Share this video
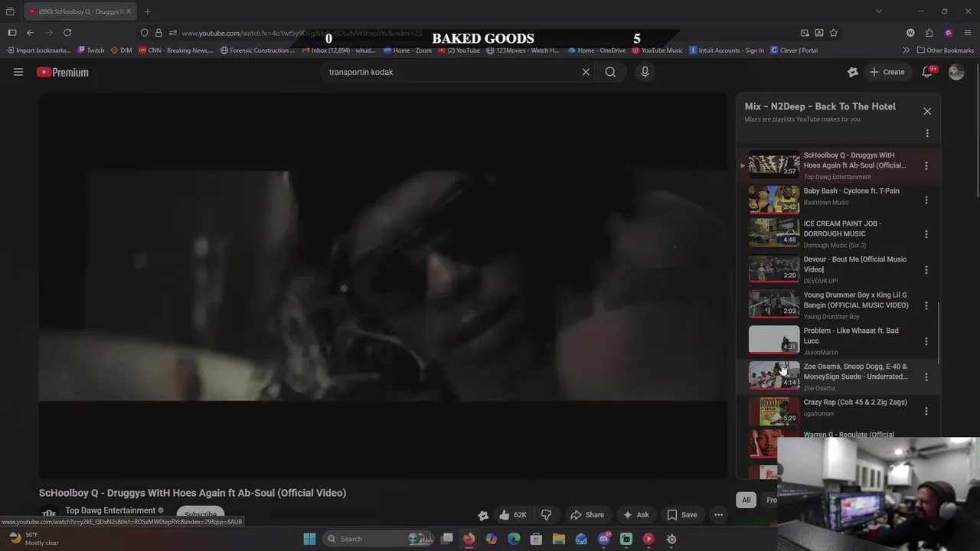The width and height of the screenshot is (980, 551). point(587,515)
